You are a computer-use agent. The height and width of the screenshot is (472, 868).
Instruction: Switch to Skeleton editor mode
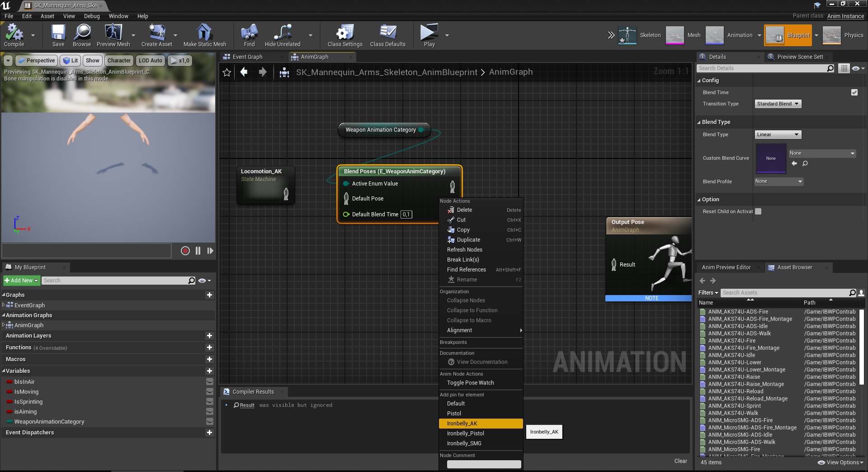point(627,35)
